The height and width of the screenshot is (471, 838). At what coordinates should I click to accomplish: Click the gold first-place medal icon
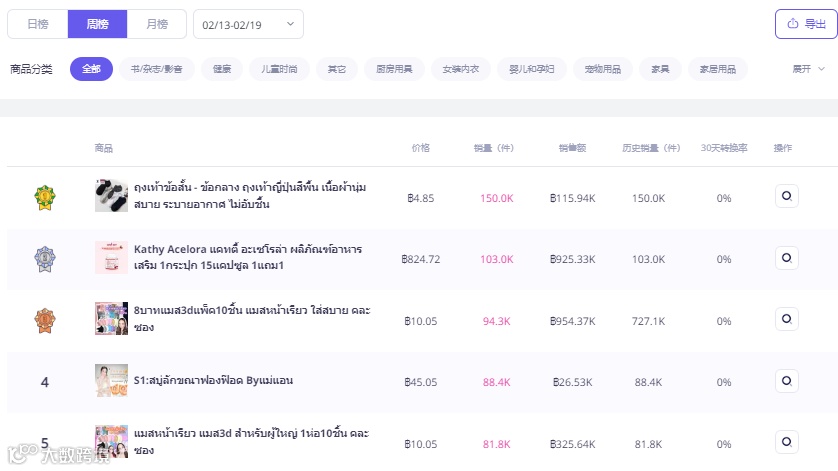(44, 197)
